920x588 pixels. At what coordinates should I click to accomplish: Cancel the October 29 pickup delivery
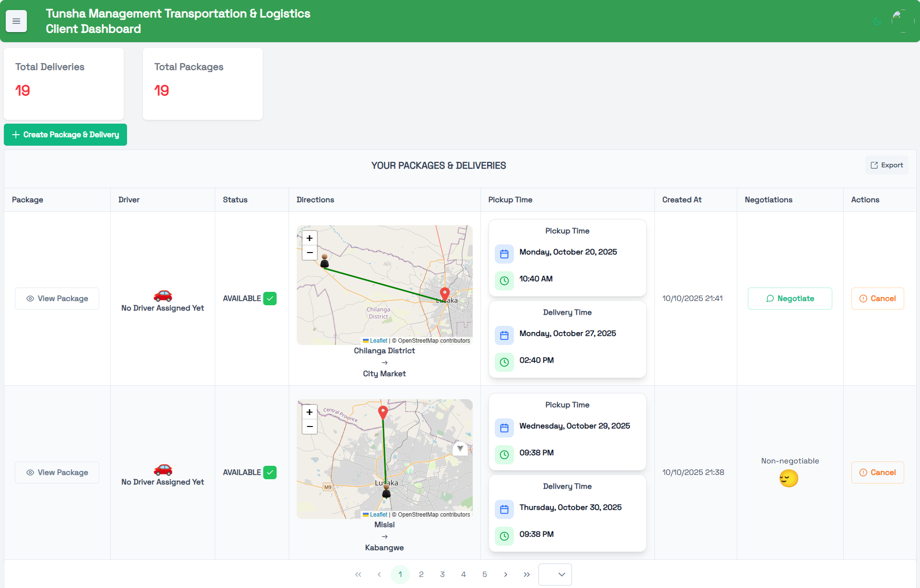877,473
